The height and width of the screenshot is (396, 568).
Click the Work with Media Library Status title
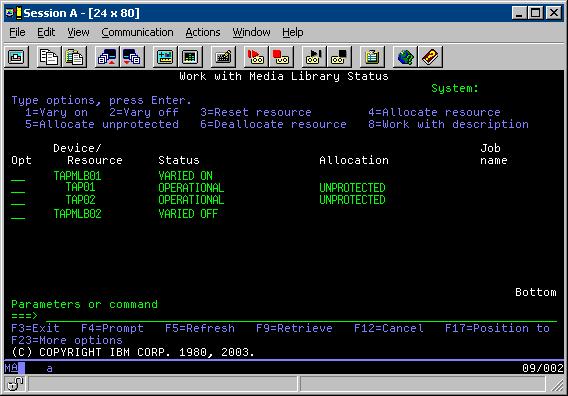[x=284, y=76]
